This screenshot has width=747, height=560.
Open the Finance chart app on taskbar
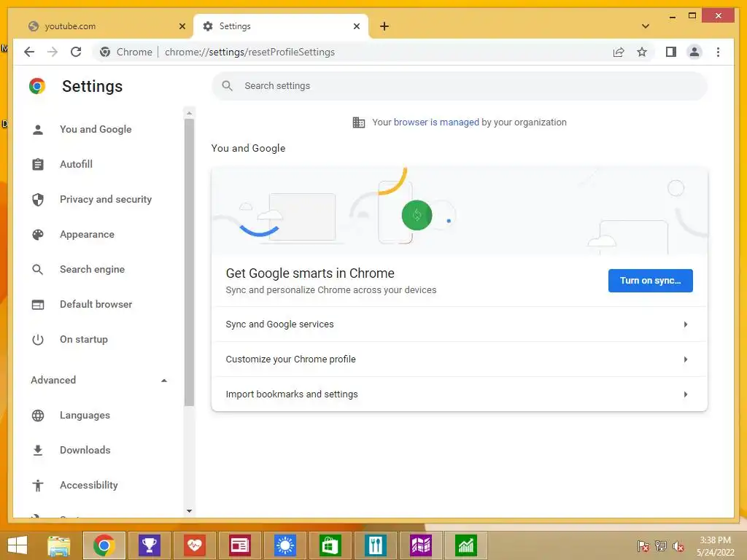(x=466, y=545)
